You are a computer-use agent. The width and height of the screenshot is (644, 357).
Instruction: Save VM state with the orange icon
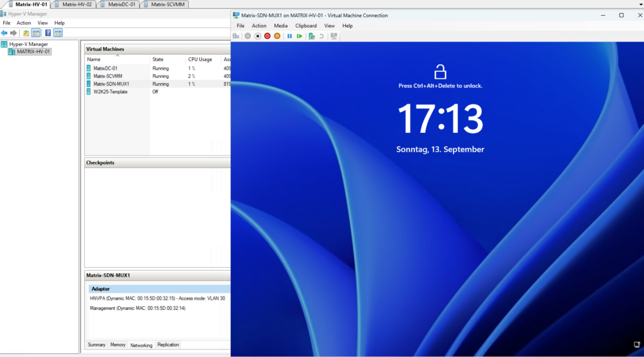point(277,36)
